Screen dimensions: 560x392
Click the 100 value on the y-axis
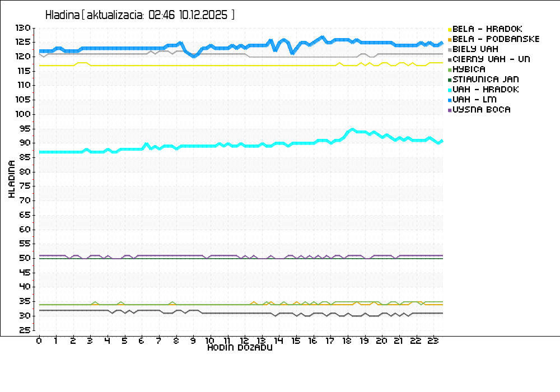click(23, 114)
